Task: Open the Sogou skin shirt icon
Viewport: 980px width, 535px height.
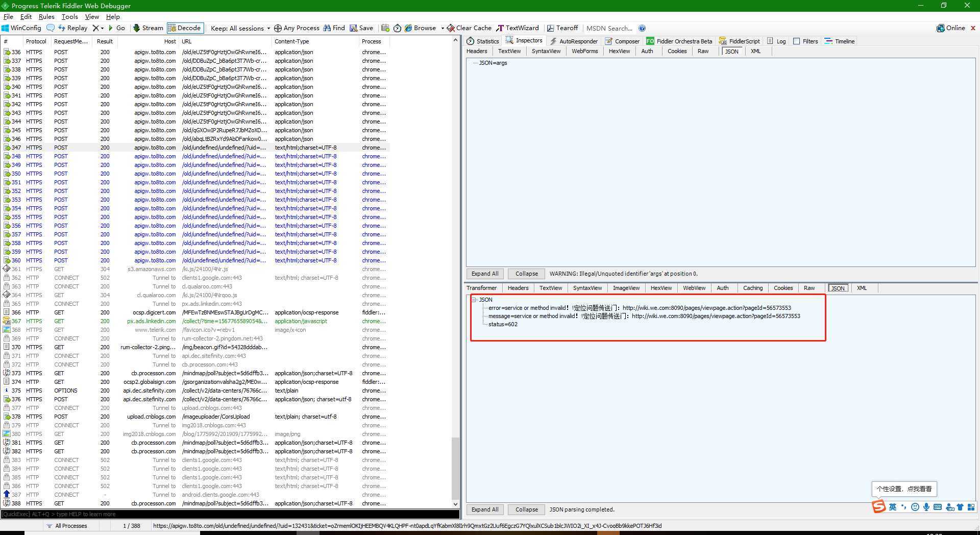Action: point(960,507)
